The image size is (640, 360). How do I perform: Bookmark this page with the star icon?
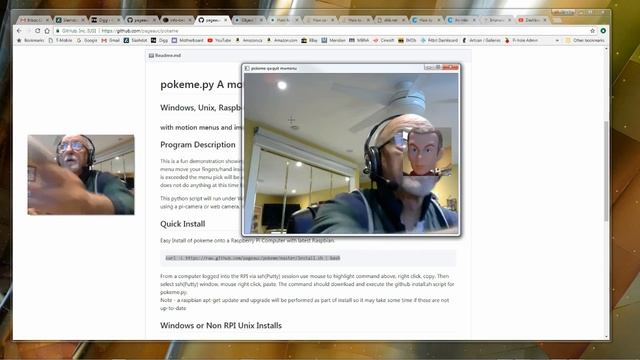point(592,31)
